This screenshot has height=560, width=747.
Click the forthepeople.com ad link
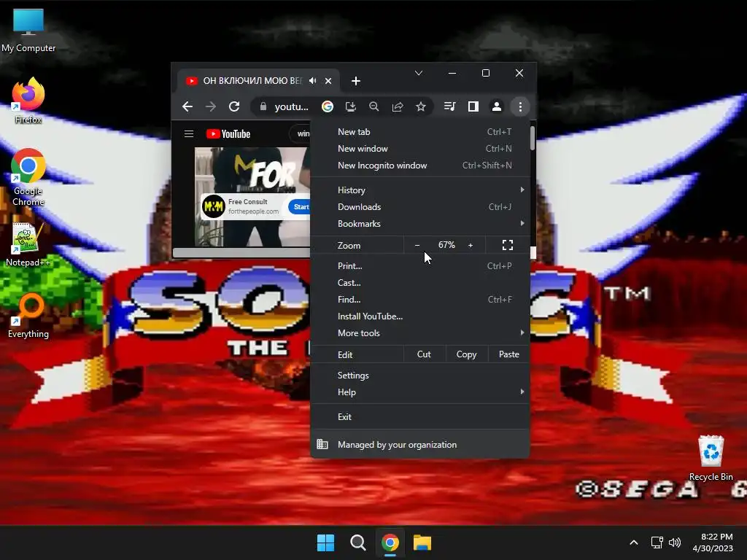pyautogui.click(x=253, y=211)
